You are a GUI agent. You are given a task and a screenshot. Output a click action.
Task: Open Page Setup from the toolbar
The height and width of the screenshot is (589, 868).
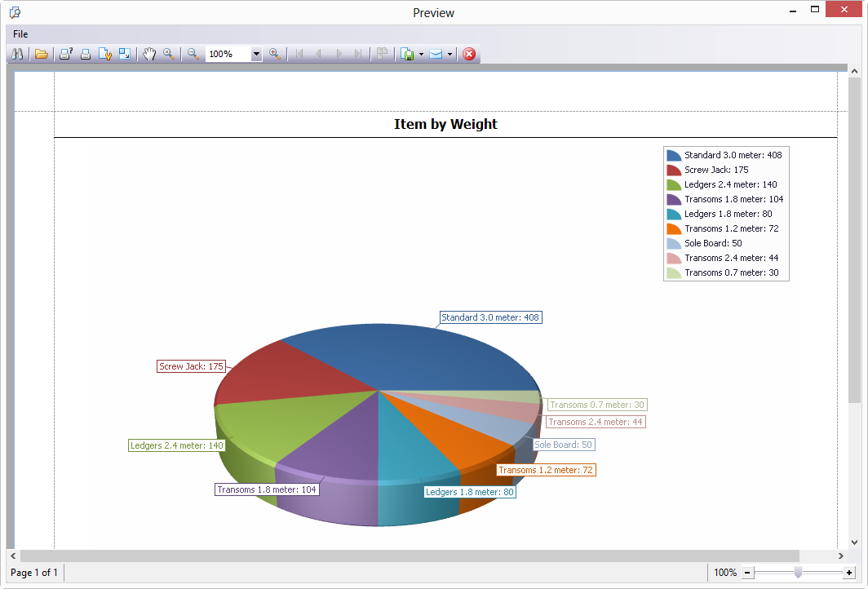105,54
